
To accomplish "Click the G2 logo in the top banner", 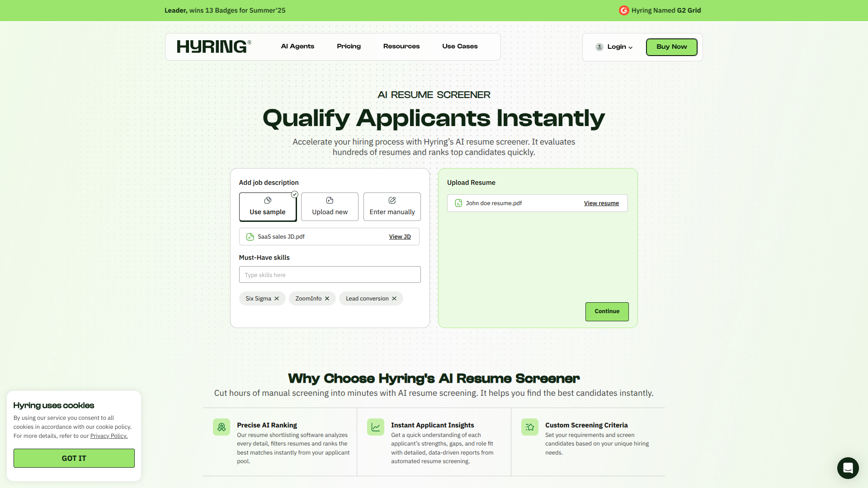I will (x=624, y=10).
